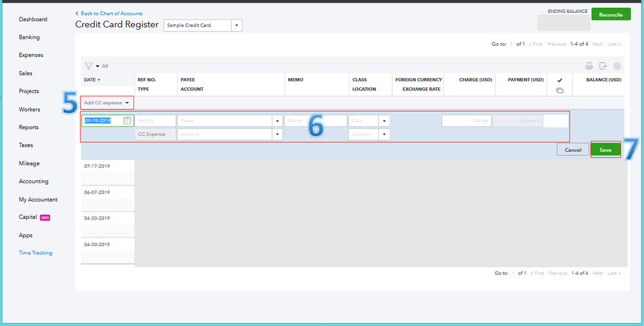Screen dimensions: 644x326
Task: Click the reconcile status checkmark column header
Action: [x=560, y=80]
